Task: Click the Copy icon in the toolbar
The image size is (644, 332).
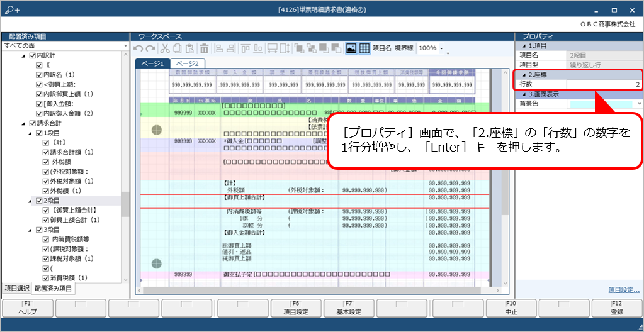Action: tap(178, 48)
